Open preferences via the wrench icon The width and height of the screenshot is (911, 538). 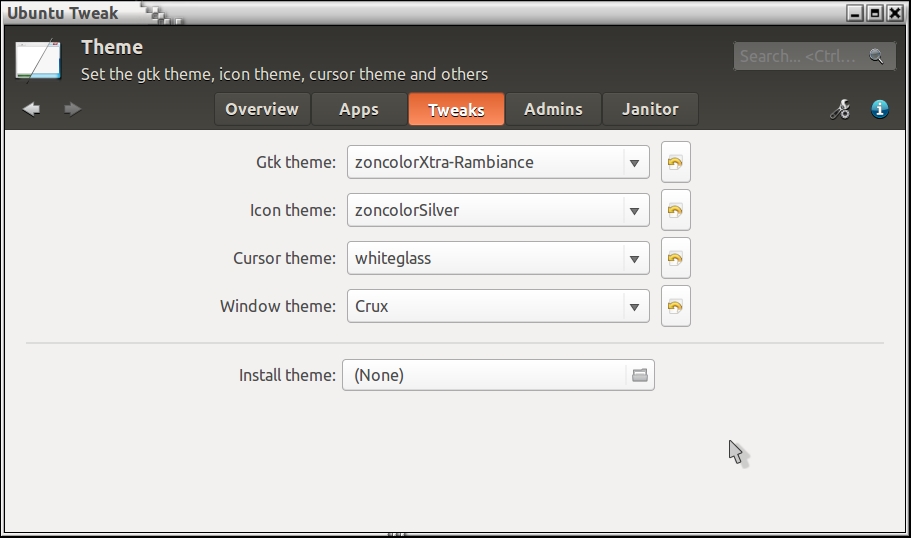click(x=840, y=110)
